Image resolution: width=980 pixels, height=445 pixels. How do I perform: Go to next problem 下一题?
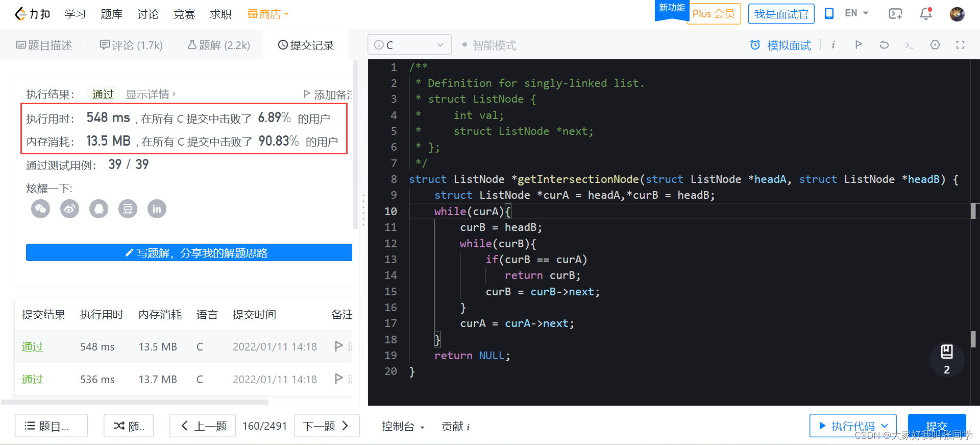[x=327, y=426]
